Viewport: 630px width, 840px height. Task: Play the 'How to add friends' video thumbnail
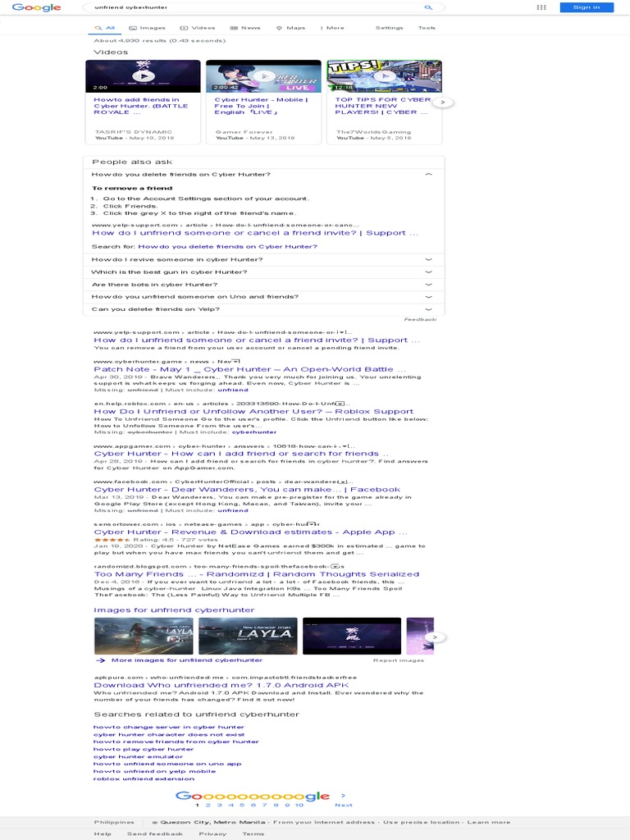point(143,76)
